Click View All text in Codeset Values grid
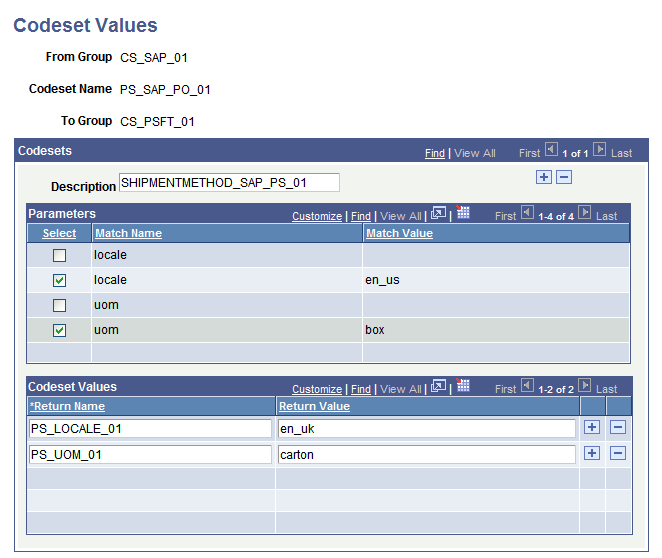The width and height of the screenshot is (662, 558). [x=401, y=389]
